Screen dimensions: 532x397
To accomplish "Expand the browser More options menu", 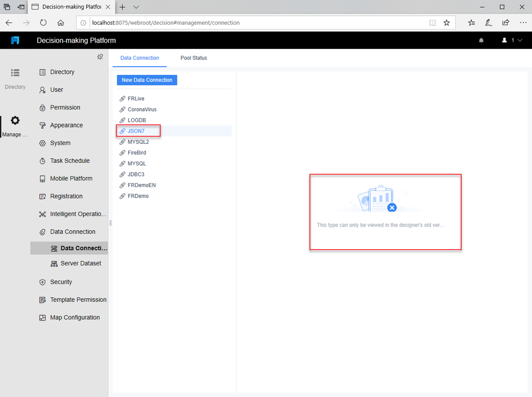I will 524,23.
